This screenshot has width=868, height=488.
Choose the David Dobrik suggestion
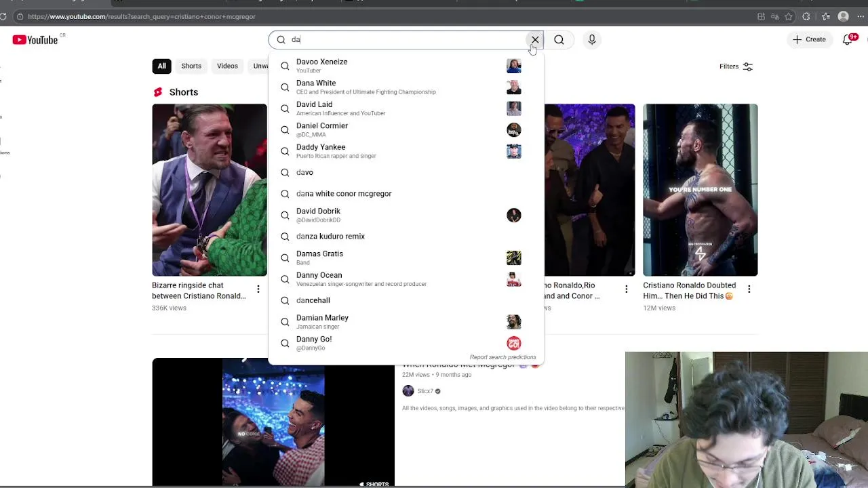(x=406, y=215)
